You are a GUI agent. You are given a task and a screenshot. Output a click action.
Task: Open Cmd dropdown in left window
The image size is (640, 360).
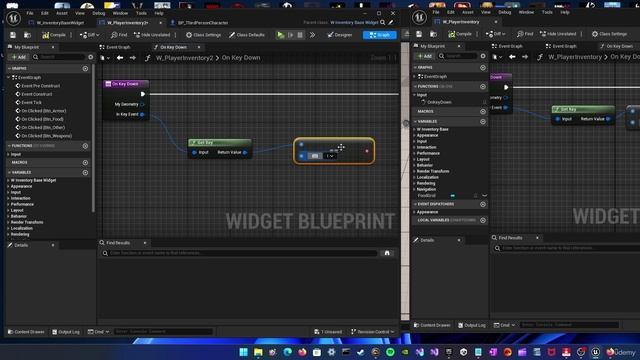click(98, 332)
